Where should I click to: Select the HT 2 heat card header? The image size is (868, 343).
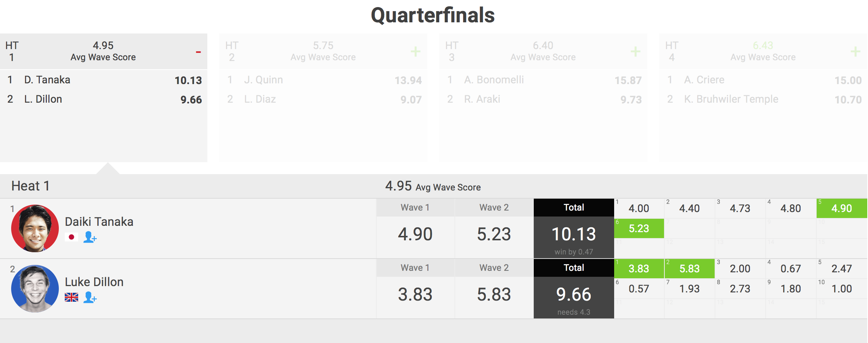point(323,51)
